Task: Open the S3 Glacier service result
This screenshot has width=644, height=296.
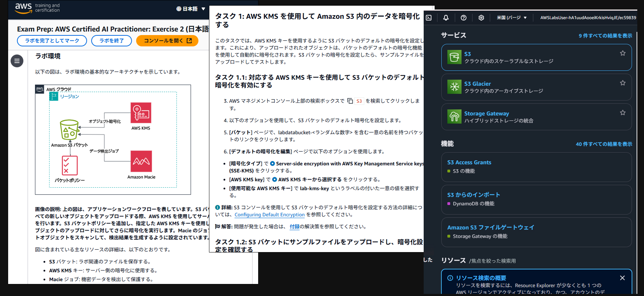Action: 536,87
